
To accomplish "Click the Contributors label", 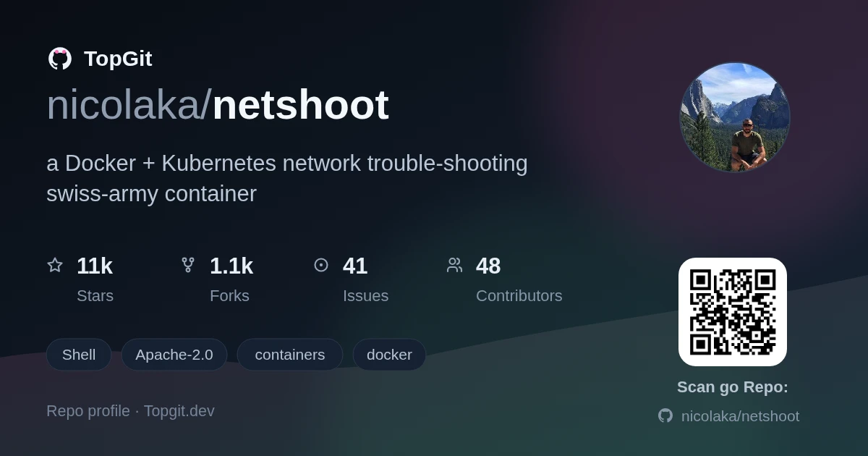I will point(519,296).
